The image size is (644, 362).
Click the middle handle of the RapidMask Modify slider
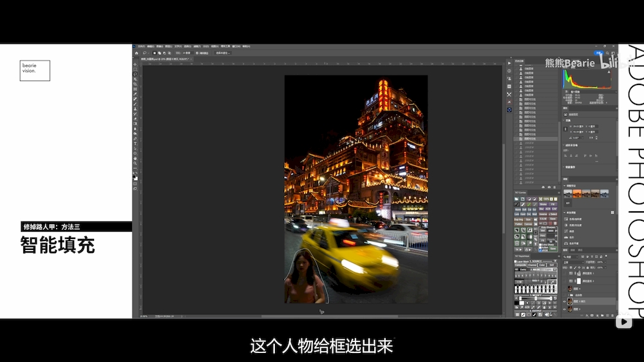(536, 298)
